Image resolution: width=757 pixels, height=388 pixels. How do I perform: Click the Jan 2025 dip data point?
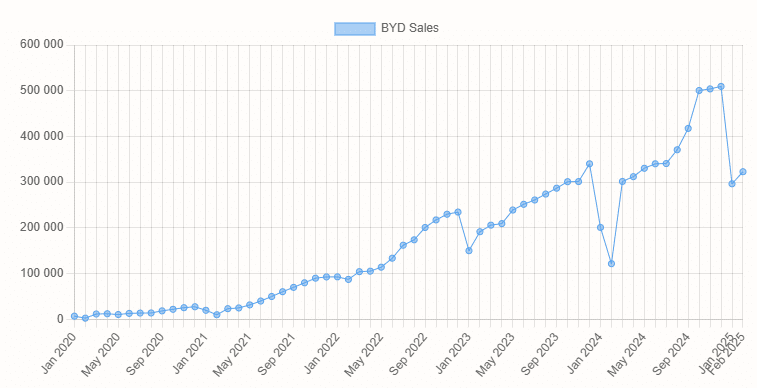732,183
